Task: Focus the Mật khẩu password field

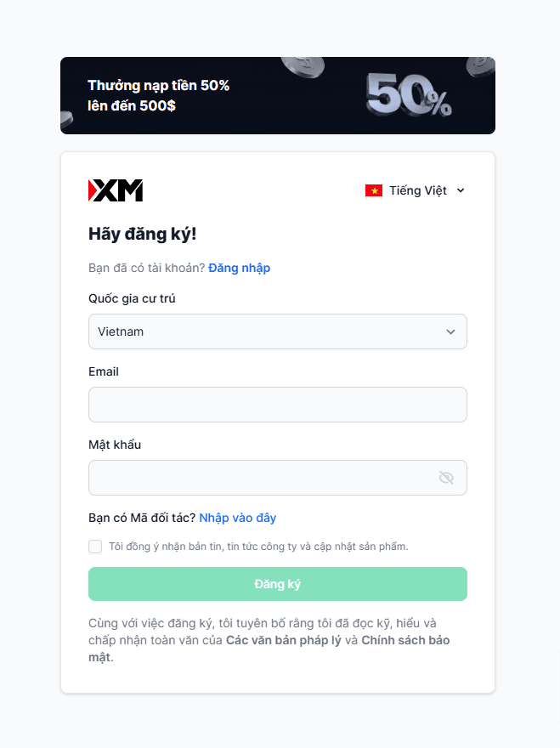Action: 278,478
